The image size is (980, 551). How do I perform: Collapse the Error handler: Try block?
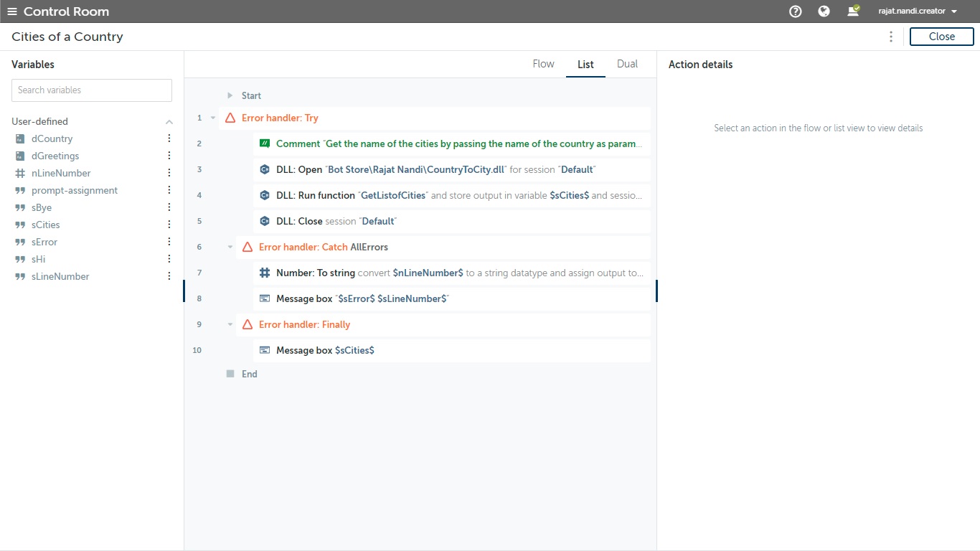click(213, 118)
